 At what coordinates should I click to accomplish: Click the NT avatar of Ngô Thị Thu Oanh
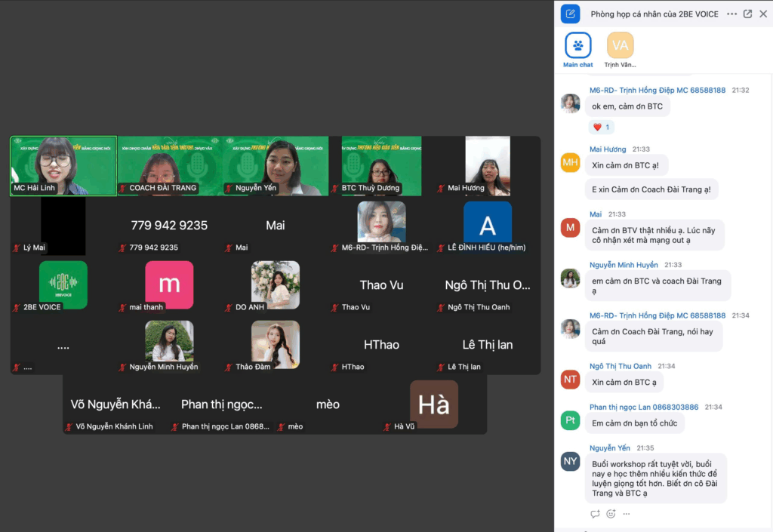pos(570,380)
